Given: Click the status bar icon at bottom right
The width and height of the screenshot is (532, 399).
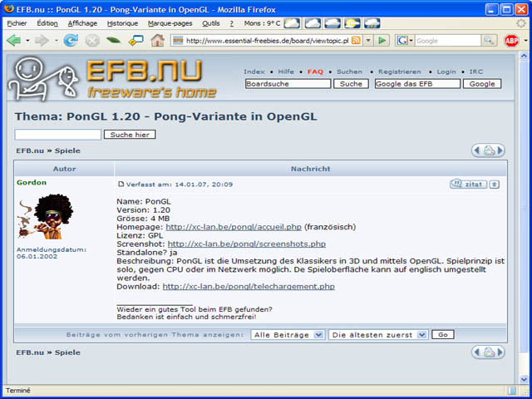Looking at the screenshot, I should tap(512, 391).
